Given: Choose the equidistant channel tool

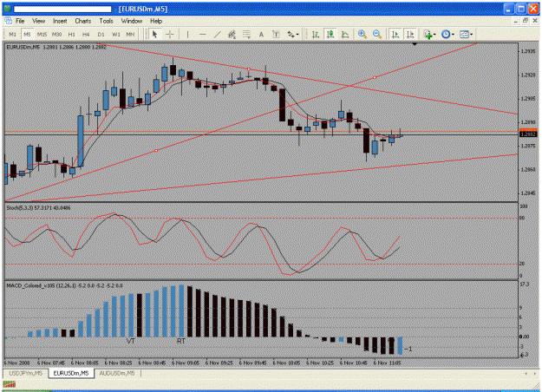Looking at the screenshot, I should point(232,34).
